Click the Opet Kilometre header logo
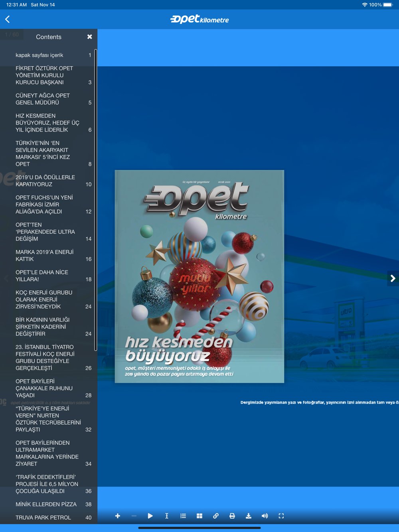 tap(199, 19)
